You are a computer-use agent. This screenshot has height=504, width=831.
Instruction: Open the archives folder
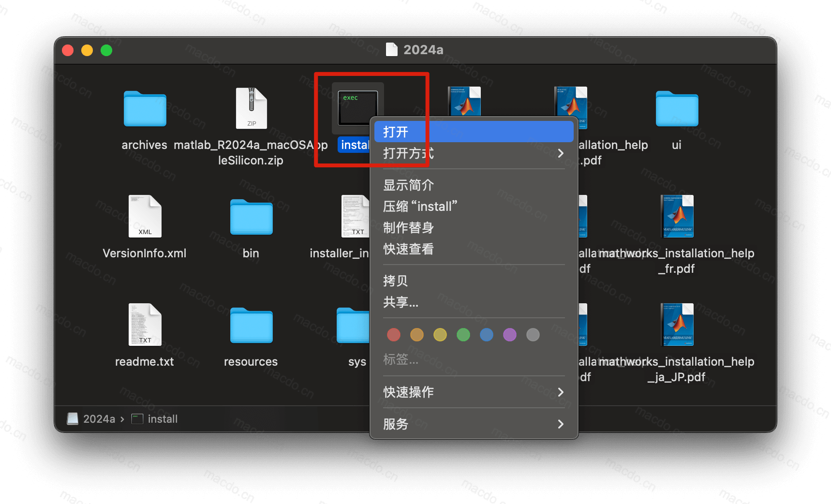point(145,109)
